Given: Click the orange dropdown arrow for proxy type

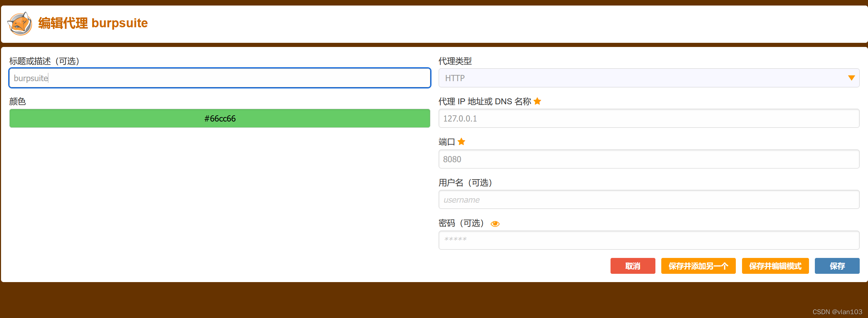Looking at the screenshot, I should click(x=851, y=78).
